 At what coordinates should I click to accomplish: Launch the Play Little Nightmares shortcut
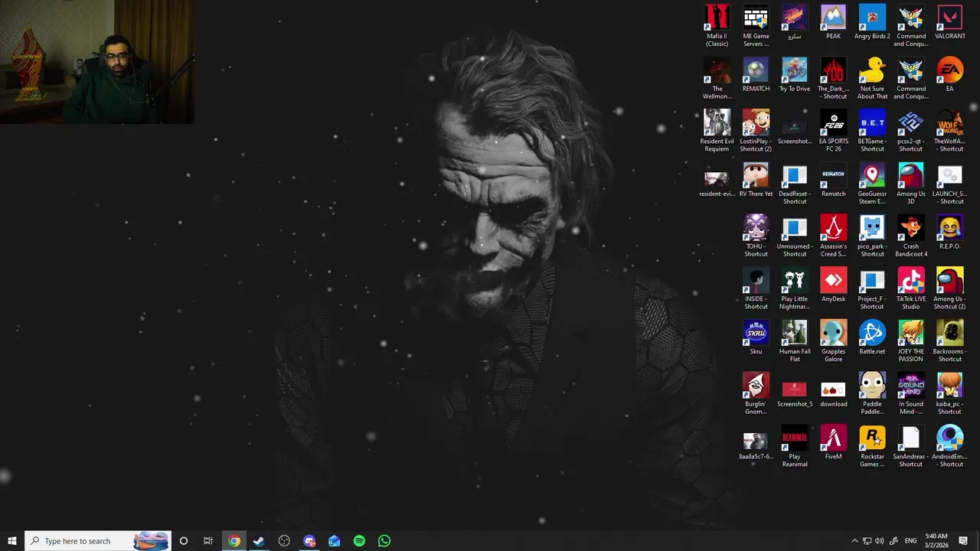coord(794,288)
